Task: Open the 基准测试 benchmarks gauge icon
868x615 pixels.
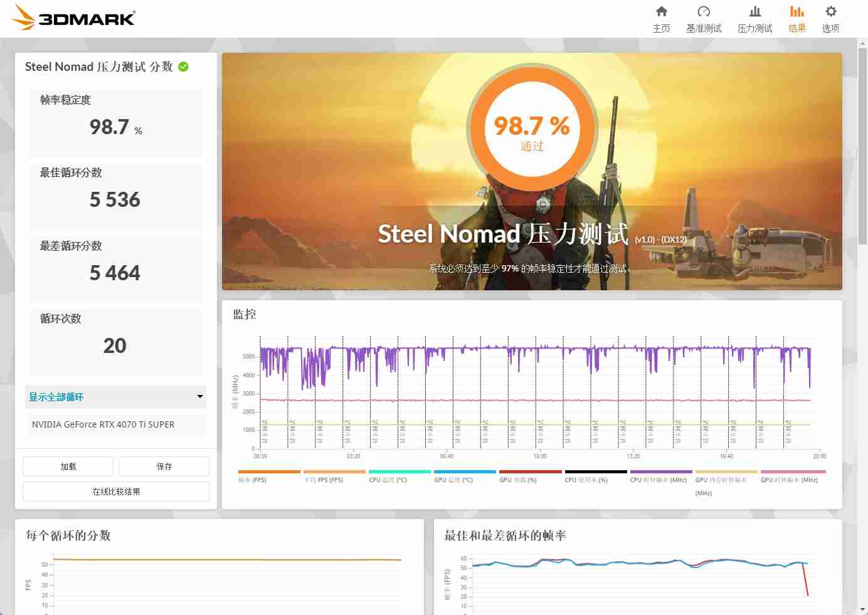Action: [703, 12]
